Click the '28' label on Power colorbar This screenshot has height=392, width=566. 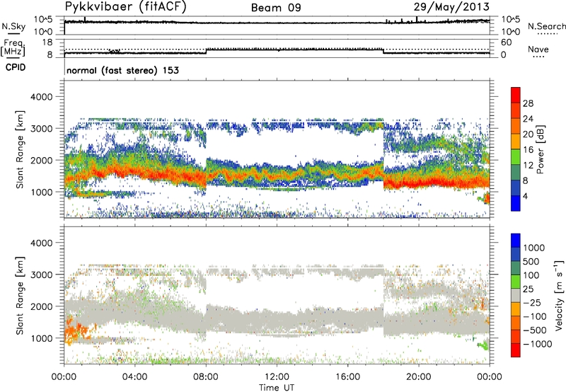(528, 103)
